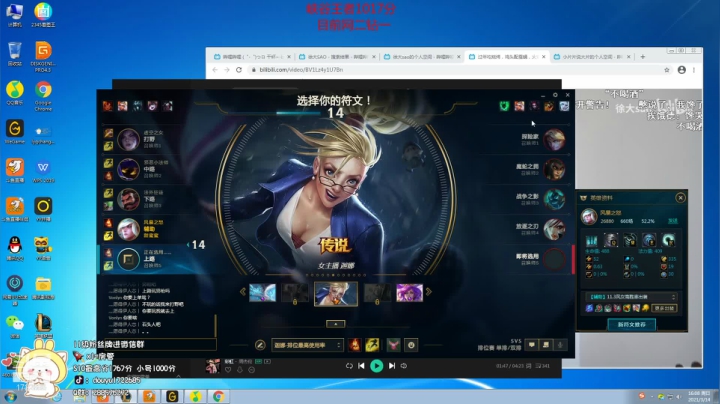Open the rune page edit pencil icon
The height and width of the screenshot is (404, 720).
click(x=260, y=345)
